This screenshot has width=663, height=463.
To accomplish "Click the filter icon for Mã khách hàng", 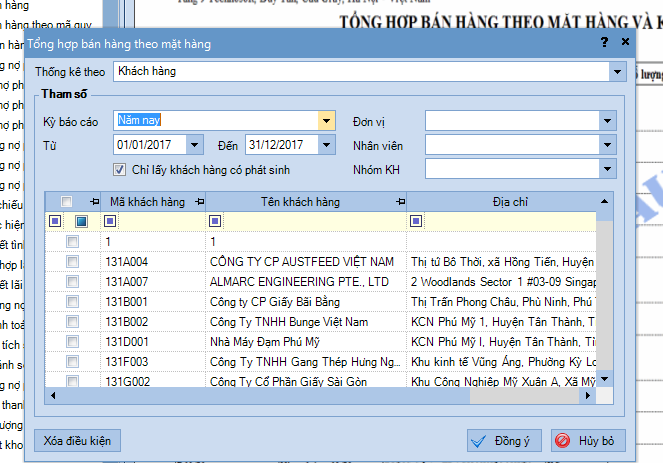I will (x=110, y=221).
